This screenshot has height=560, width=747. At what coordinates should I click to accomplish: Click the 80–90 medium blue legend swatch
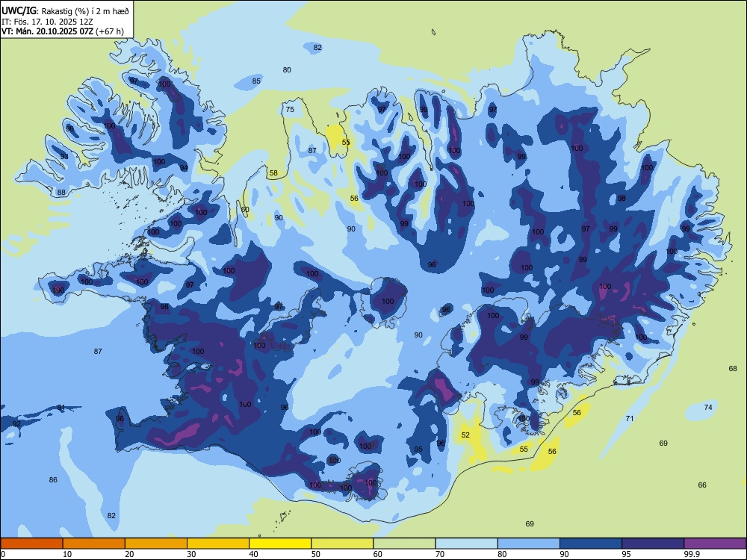(x=529, y=544)
